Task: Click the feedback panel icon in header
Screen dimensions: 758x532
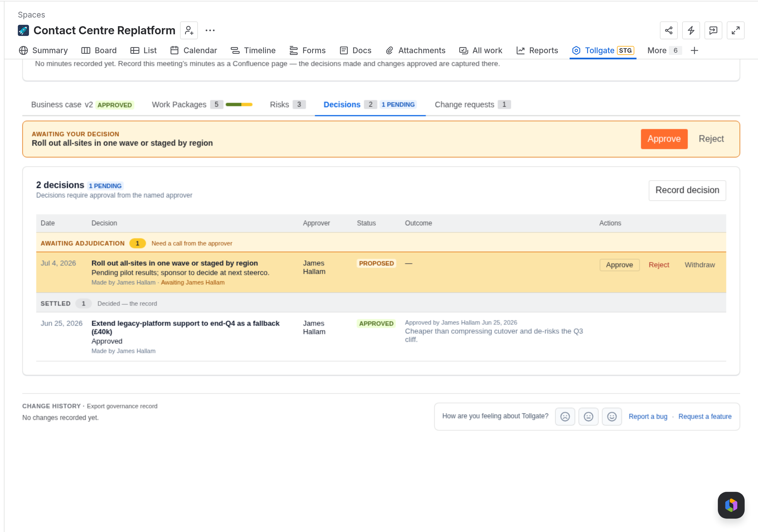Action: point(713,30)
